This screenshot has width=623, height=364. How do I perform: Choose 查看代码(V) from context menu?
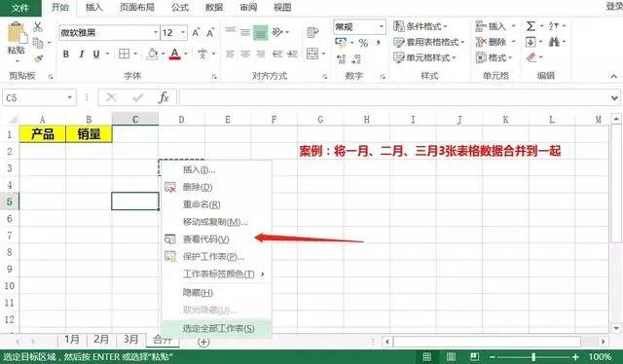coord(216,239)
